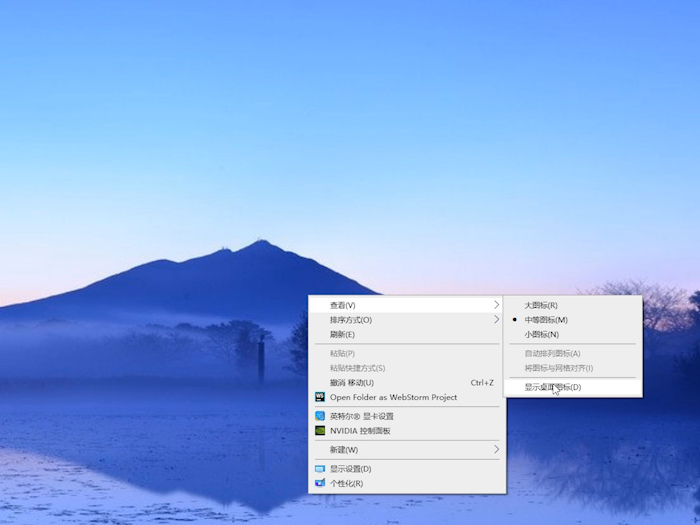Screen dimensions: 700x525
Task: Choose 撤消 移动(U) undo move
Action: pyautogui.click(x=352, y=382)
